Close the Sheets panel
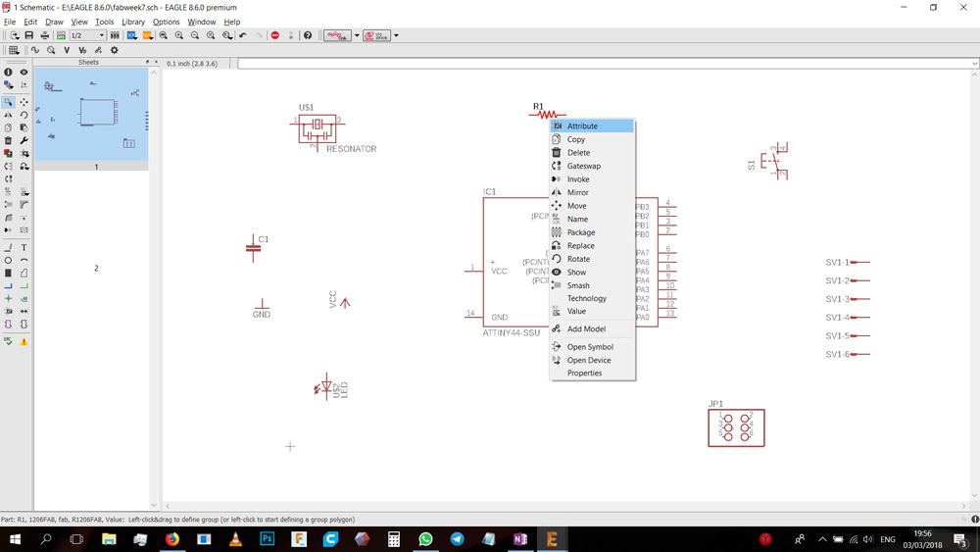 click(156, 62)
